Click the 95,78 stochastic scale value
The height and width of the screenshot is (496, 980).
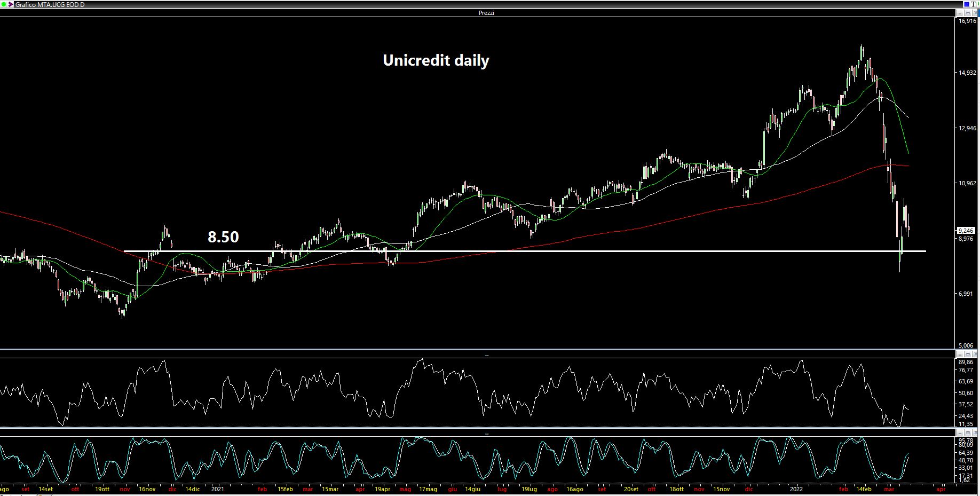[x=966, y=440]
